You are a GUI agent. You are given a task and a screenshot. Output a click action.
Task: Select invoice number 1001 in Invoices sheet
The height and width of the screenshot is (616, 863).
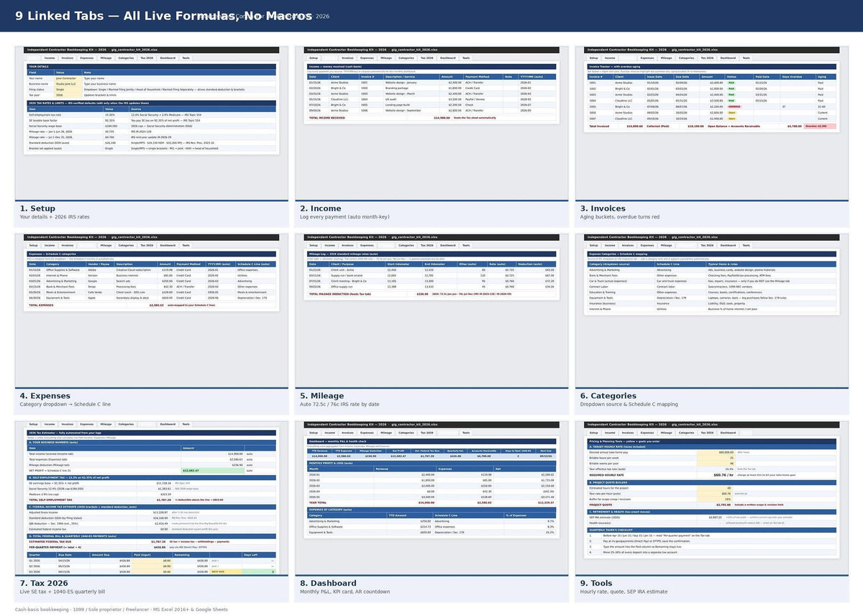[593, 83]
